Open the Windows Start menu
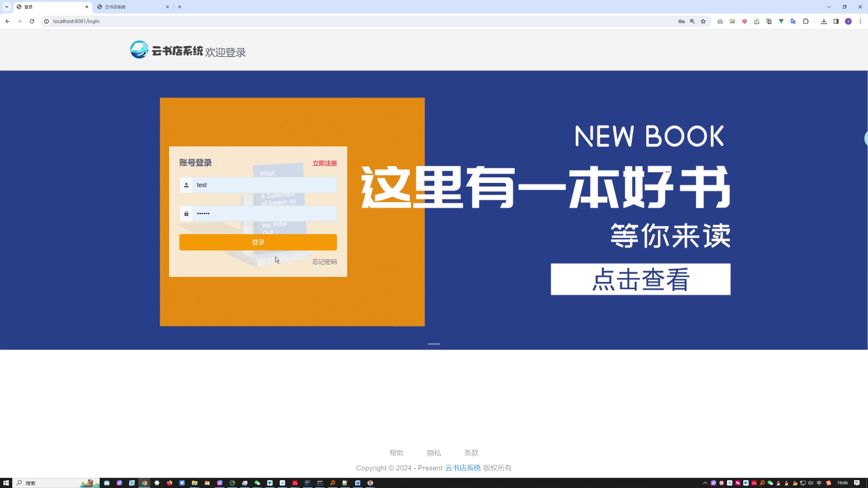Screen dimensions: 868x488 (6, 483)
